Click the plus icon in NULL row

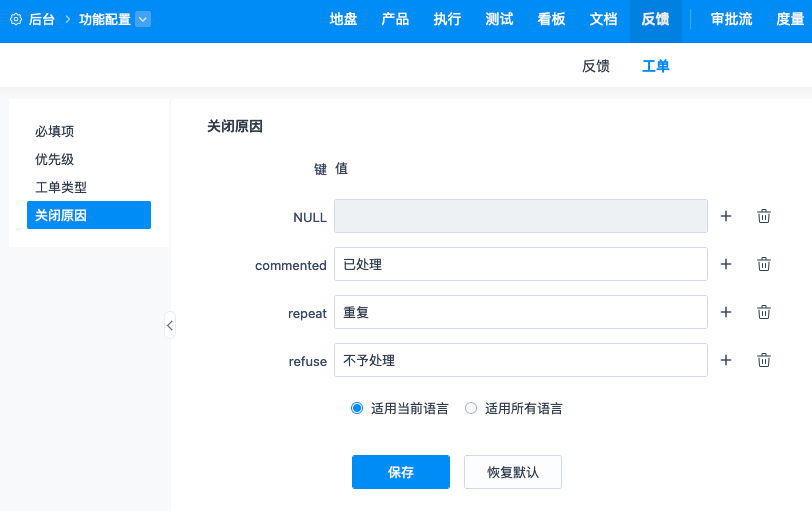click(726, 216)
